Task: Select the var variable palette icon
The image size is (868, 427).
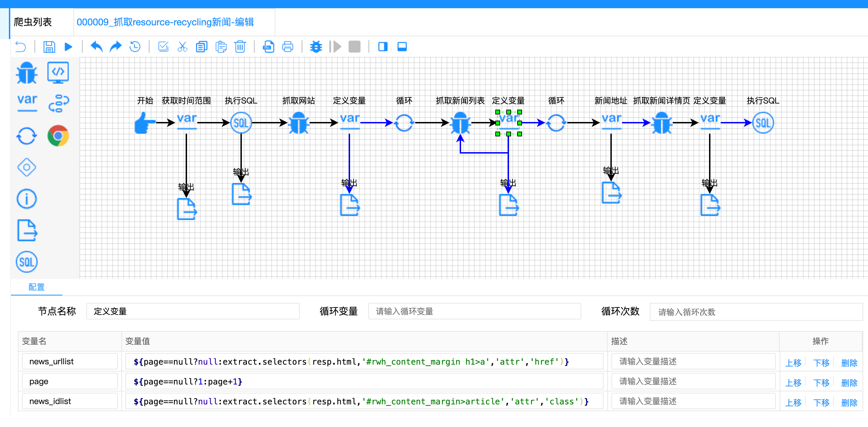Action: (27, 102)
